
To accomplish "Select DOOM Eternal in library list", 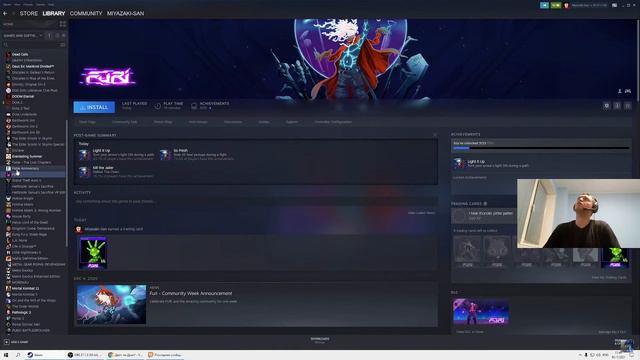I will point(23,96).
